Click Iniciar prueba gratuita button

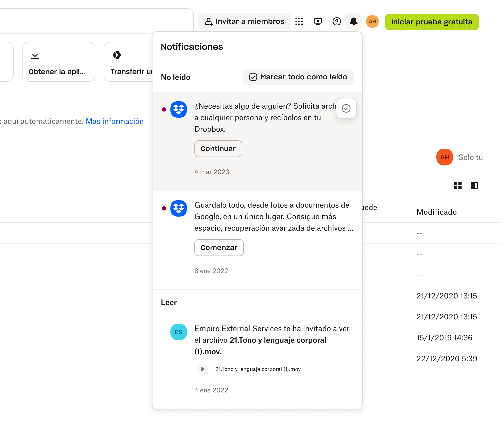(431, 22)
